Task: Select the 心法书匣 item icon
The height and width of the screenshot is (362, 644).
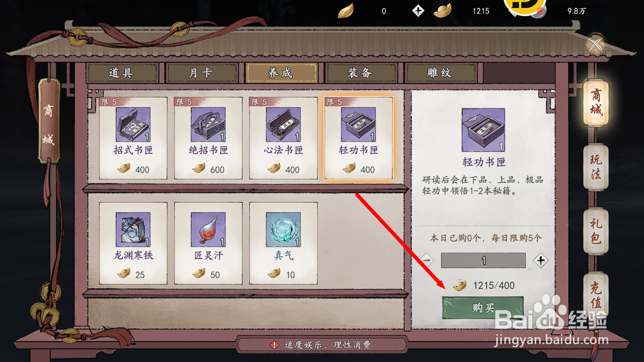Action: pyautogui.click(x=283, y=124)
